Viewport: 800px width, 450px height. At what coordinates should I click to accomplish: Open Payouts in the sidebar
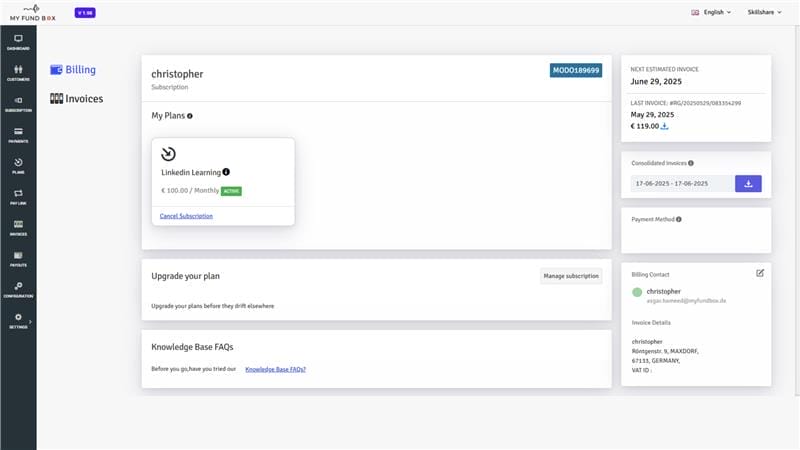point(18,258)
